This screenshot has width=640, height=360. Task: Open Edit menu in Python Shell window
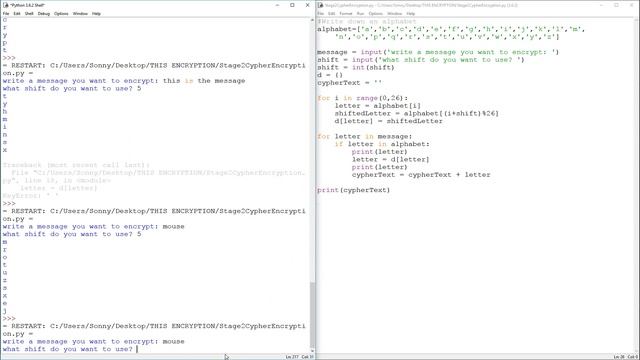pos(17,13)
